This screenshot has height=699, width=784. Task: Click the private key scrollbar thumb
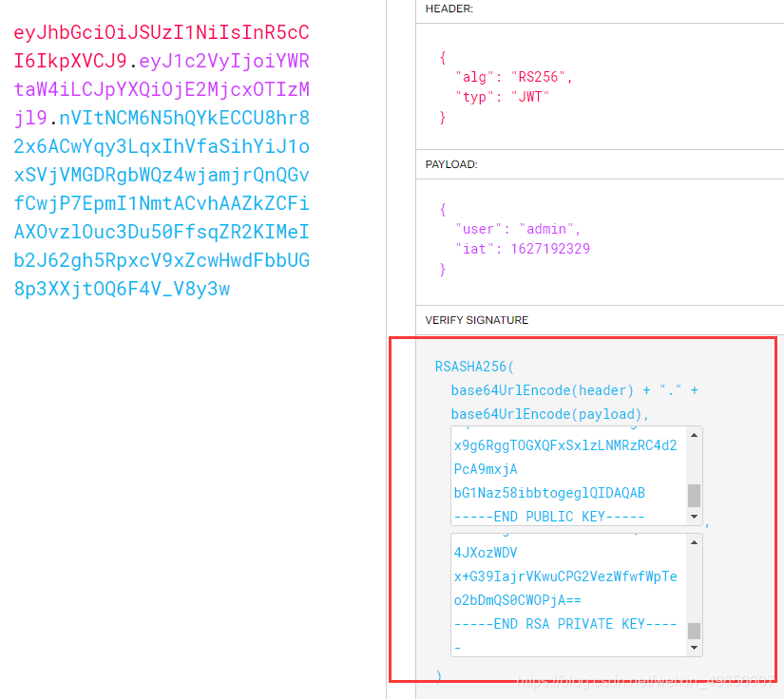(694, 631)
